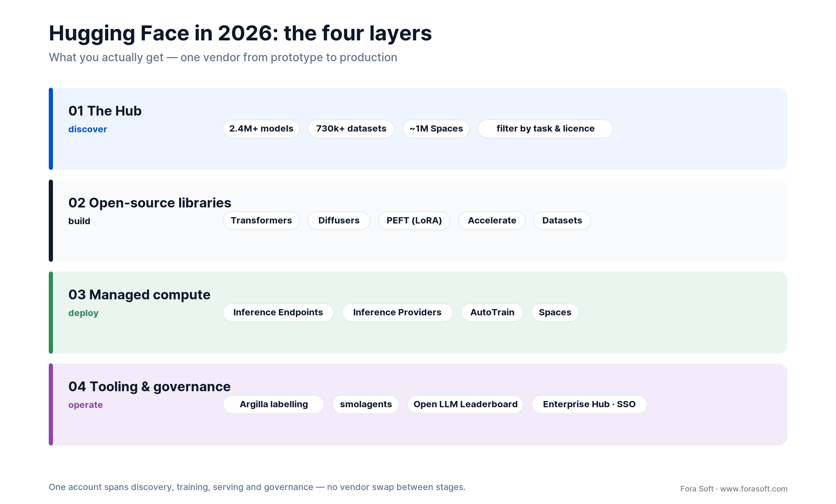Screen dimensions: 836x504
Task: Click the title 'Hugging Face in 2026: the four layers'
Action: pyautogui.click(x=240, y=33)
